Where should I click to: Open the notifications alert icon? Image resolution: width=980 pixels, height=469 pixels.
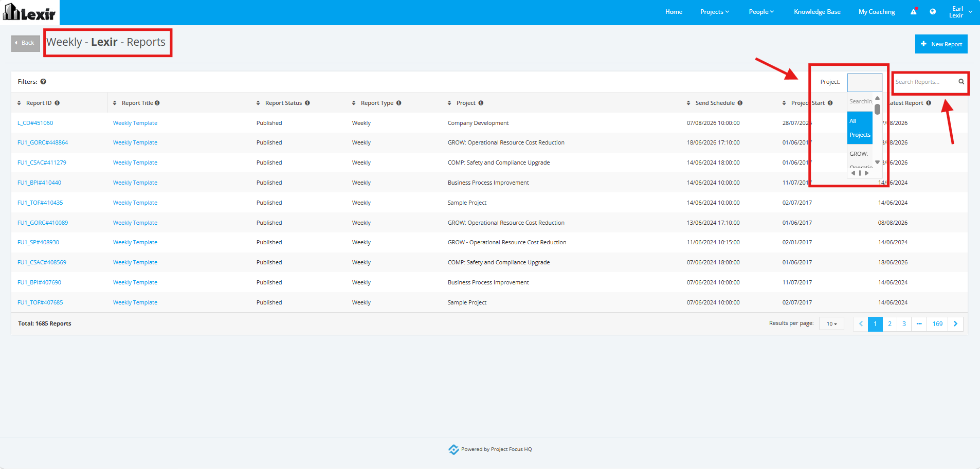pos(914,11)
